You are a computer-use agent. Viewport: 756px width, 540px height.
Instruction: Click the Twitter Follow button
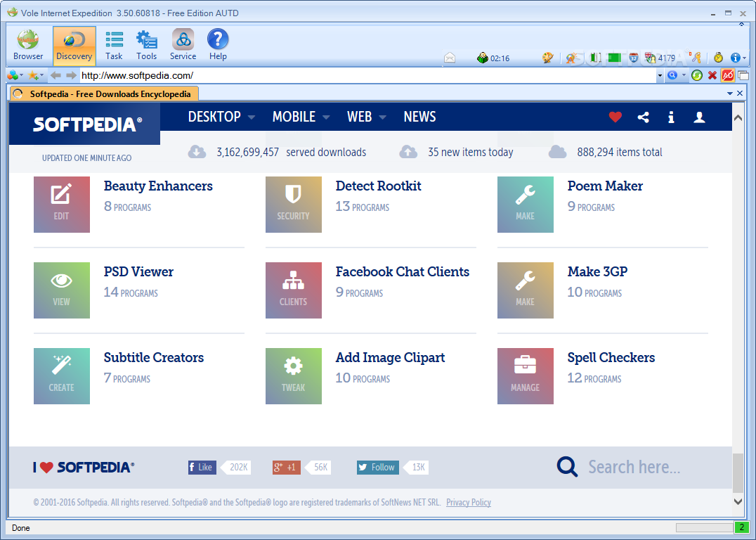pyautogui.click(x=378, y=467)
